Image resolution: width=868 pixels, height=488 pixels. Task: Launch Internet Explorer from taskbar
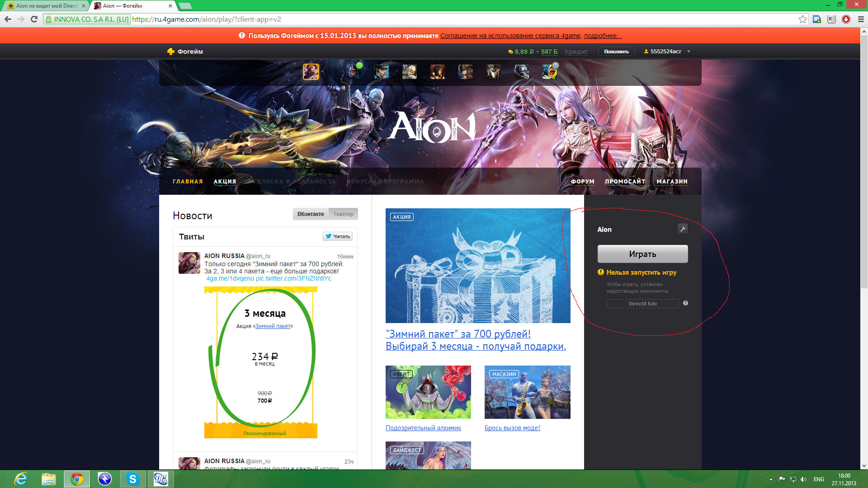(x=21, y=479)
